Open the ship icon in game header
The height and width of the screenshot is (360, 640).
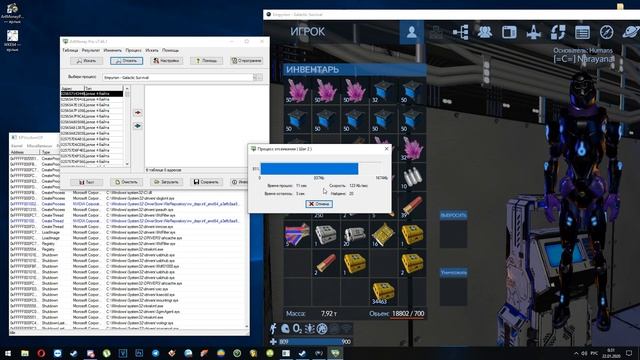533,32
